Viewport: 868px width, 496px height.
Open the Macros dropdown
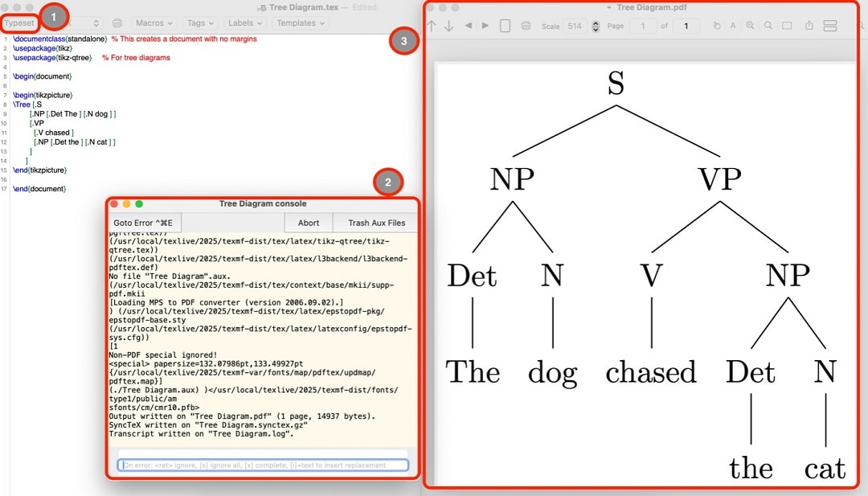coord(154,23)
